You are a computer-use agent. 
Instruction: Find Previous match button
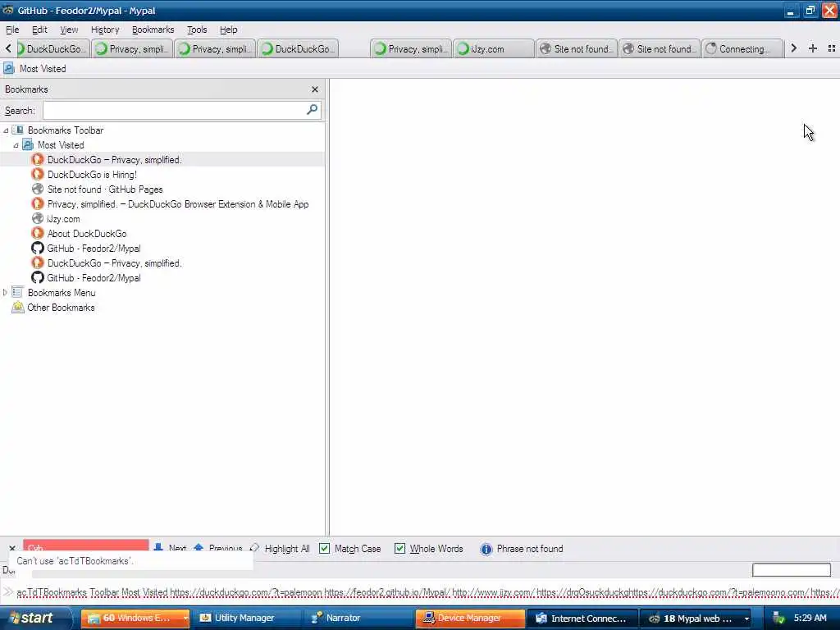click(218, 548)
